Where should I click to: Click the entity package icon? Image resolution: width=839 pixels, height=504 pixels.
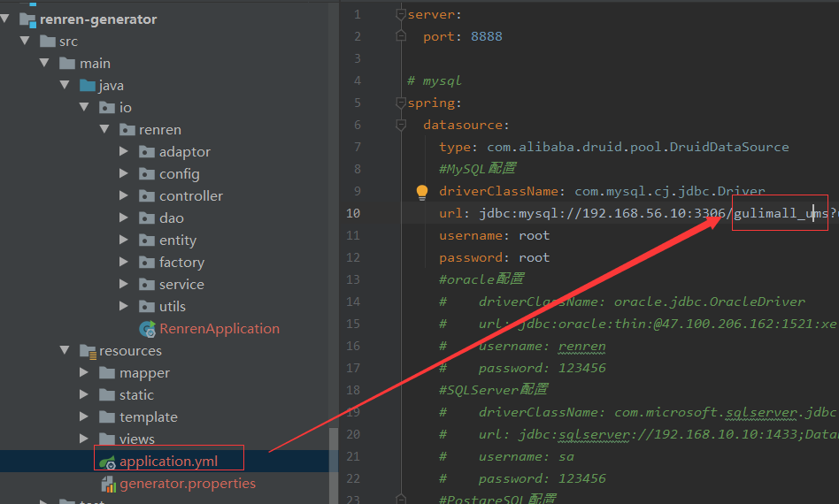(147, 241)
